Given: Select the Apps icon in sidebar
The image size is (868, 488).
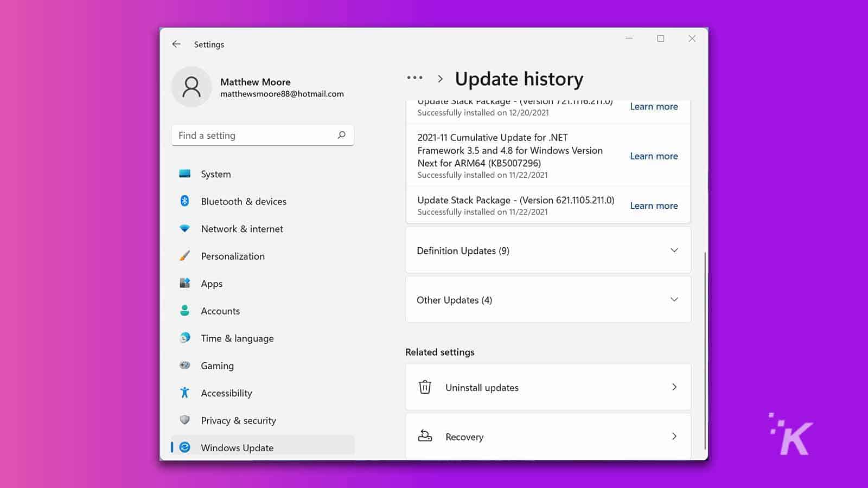Looking at the screenshot, I should click(184, 283).
